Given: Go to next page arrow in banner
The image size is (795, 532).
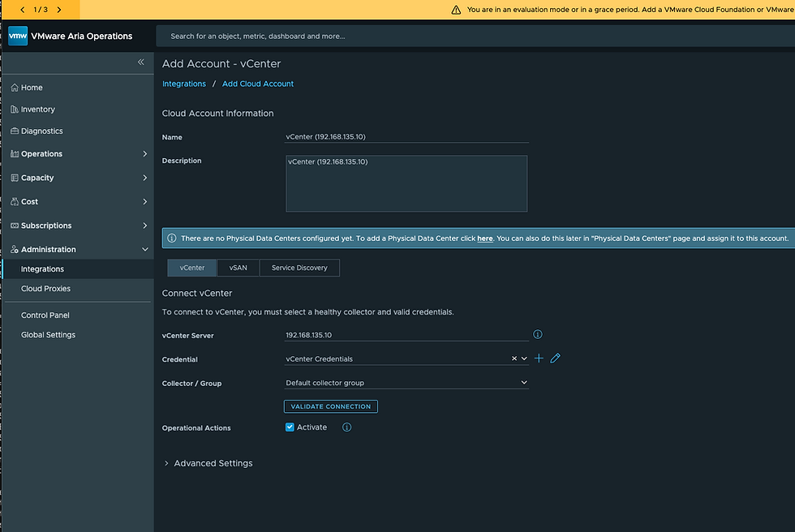Looking at the screenshot, I should (59, 10).
